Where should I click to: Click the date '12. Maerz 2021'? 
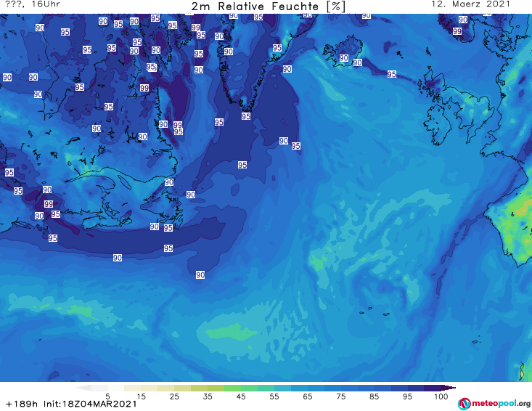tap(470, 4)
